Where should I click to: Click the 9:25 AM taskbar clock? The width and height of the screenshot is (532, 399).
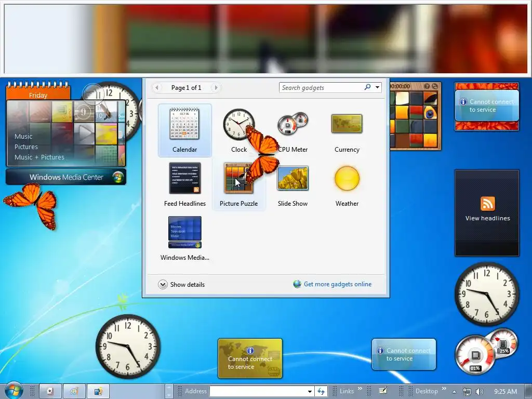(x=506, y=392)
